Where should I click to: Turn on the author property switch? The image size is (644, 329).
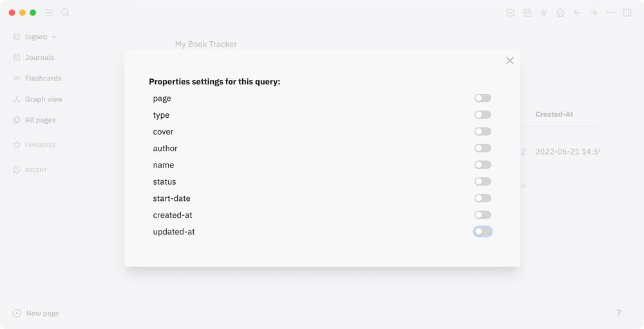click(482, 149)
